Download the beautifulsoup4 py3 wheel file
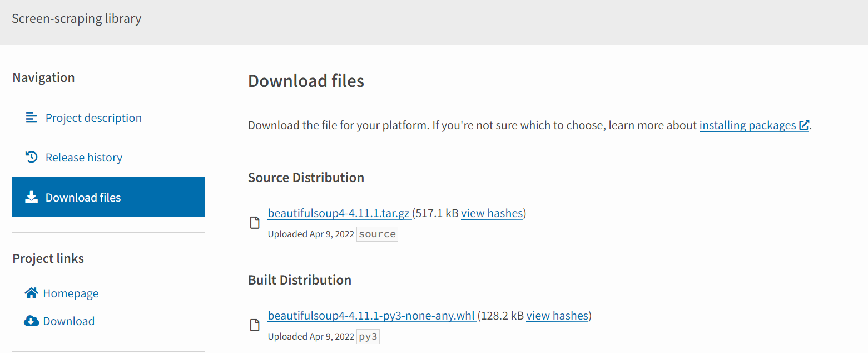Screen dimensions: 868x353 [x=371, y=315]
